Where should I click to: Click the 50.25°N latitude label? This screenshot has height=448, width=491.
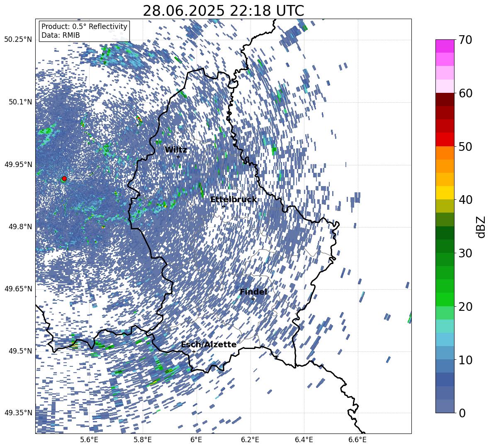tap(18, 40)
